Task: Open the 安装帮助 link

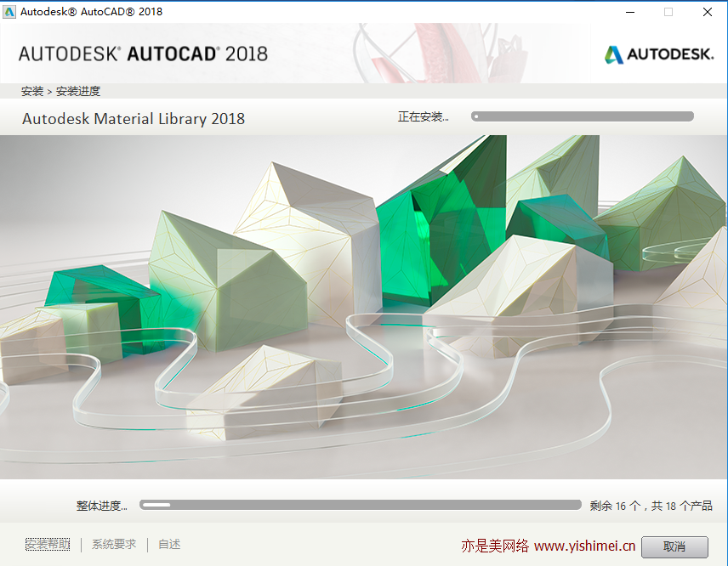Action: tap(48, 544)
